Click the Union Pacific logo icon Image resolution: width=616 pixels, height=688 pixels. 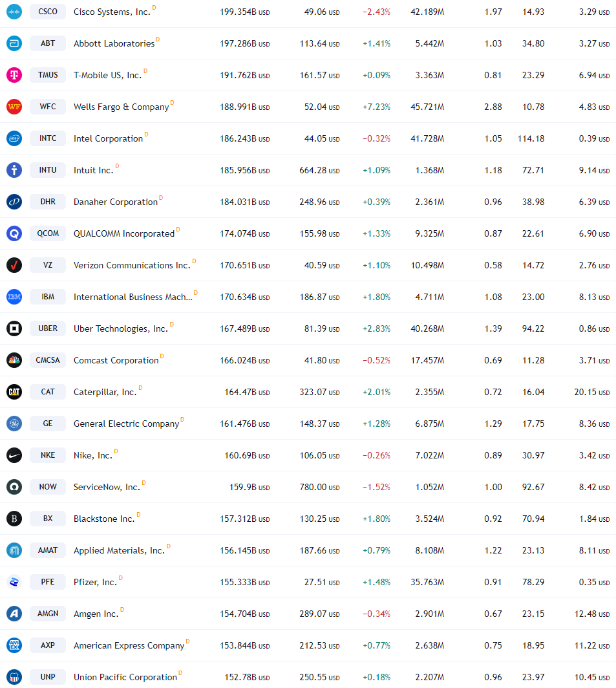[14, 677]
